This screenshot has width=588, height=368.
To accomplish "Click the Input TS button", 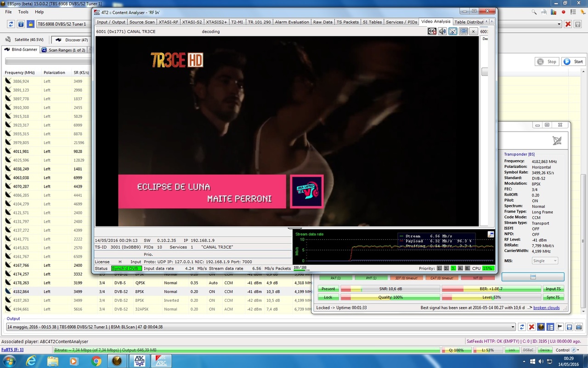I will pyautogui.click(x=554, y=289).
